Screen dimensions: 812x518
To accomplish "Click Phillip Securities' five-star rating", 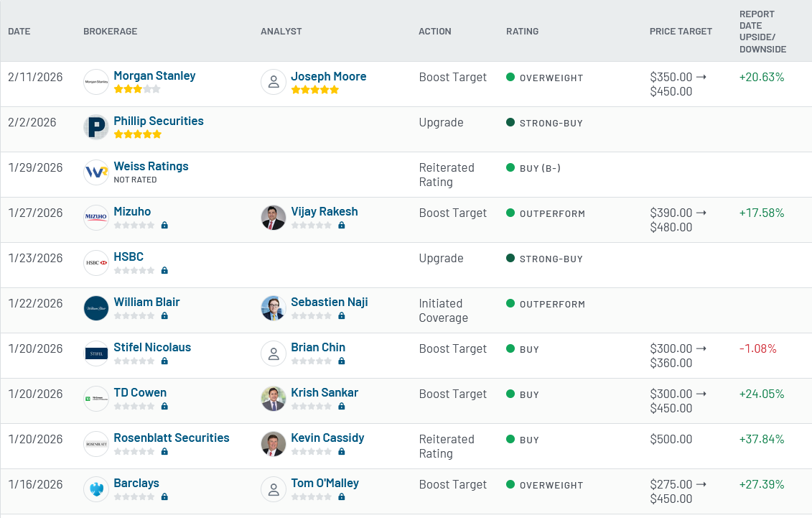I will (138, 134).
